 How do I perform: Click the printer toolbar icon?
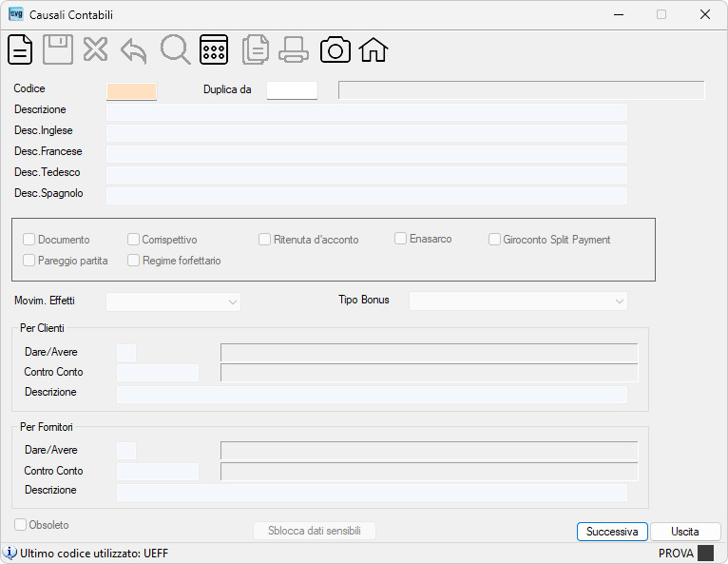point(294,49)
